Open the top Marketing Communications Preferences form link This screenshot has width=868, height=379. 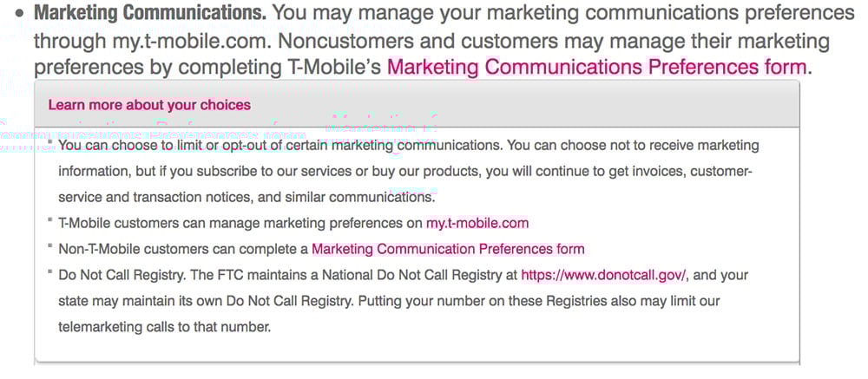[596, 68]
